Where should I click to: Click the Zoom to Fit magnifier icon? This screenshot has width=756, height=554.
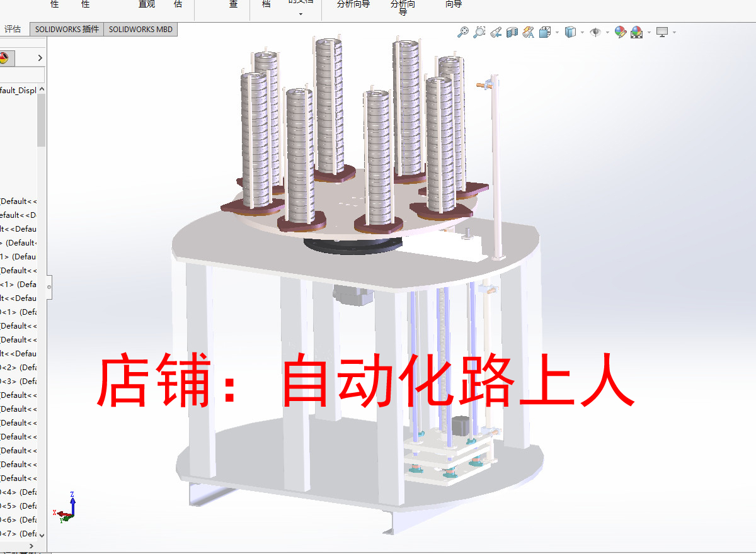[463, 31]
